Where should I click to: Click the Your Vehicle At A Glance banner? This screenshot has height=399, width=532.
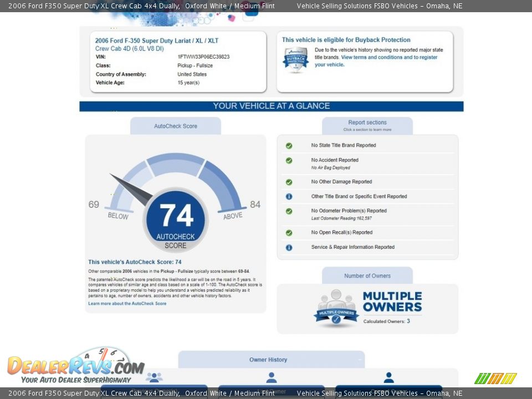(x=271, y=106)
